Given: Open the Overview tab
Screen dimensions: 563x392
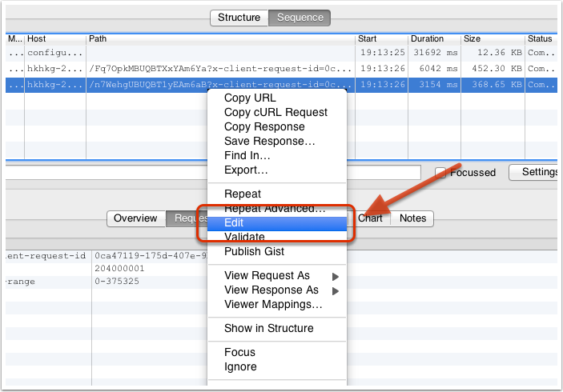Looking at the screenshot, I should [135, 218].
